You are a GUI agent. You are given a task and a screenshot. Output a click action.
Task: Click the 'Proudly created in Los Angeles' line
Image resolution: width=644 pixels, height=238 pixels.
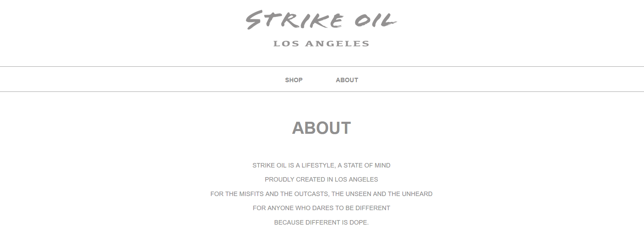point(321,180)
